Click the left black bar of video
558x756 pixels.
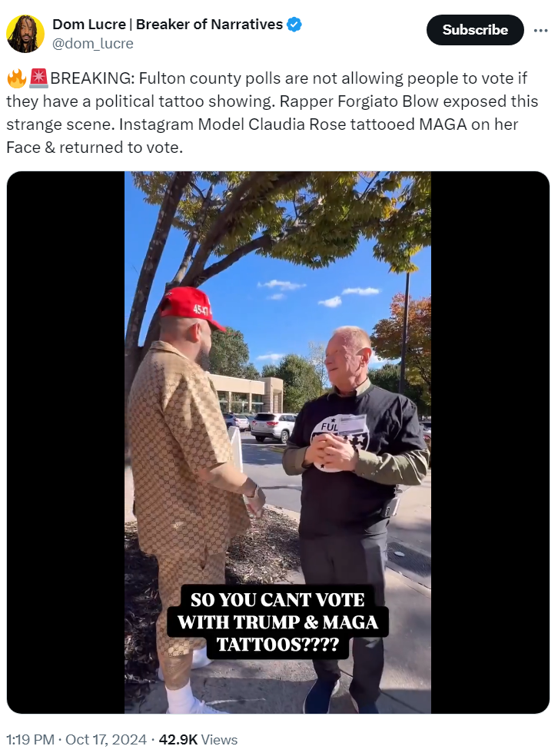point(65,442)
